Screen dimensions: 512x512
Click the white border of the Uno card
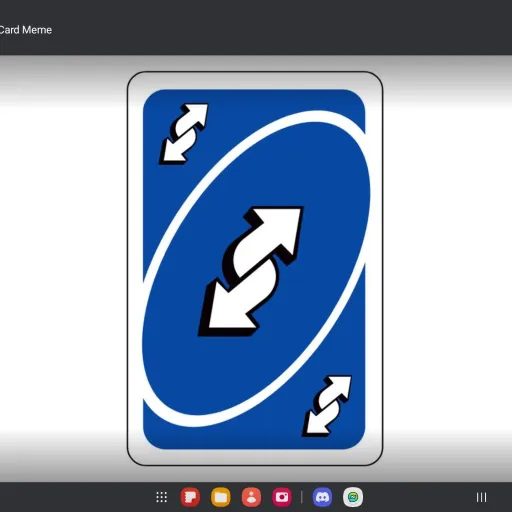[135, 267]
